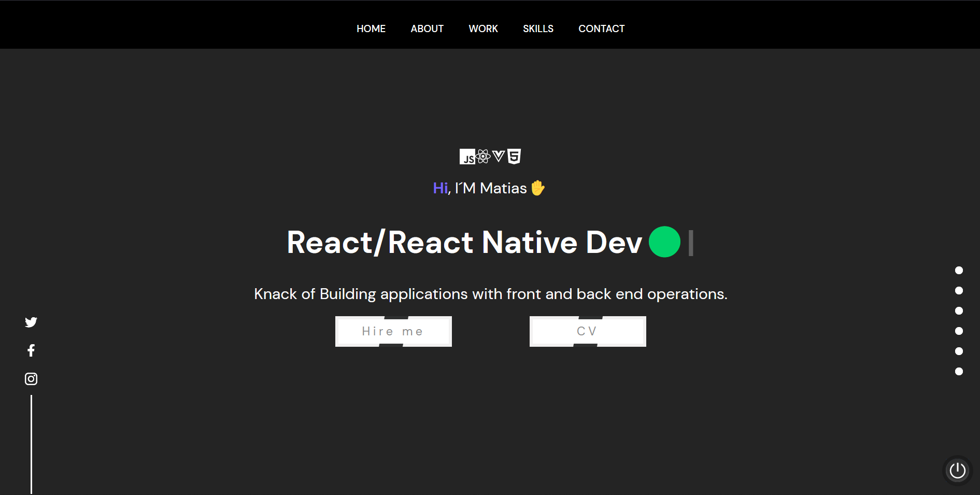Viewport: 980px width, 495px height.
Task: Click the Vue logo icon
Action: [x=499, y=156]
